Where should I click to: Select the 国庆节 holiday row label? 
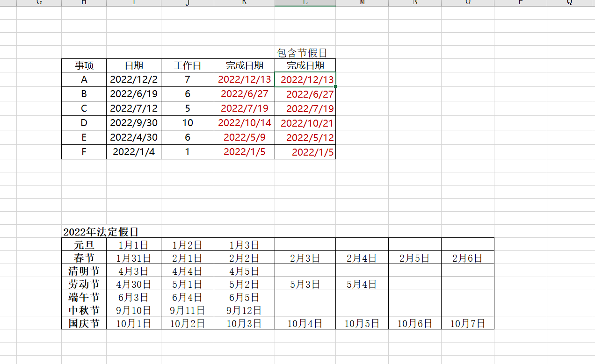coord(84,323)
